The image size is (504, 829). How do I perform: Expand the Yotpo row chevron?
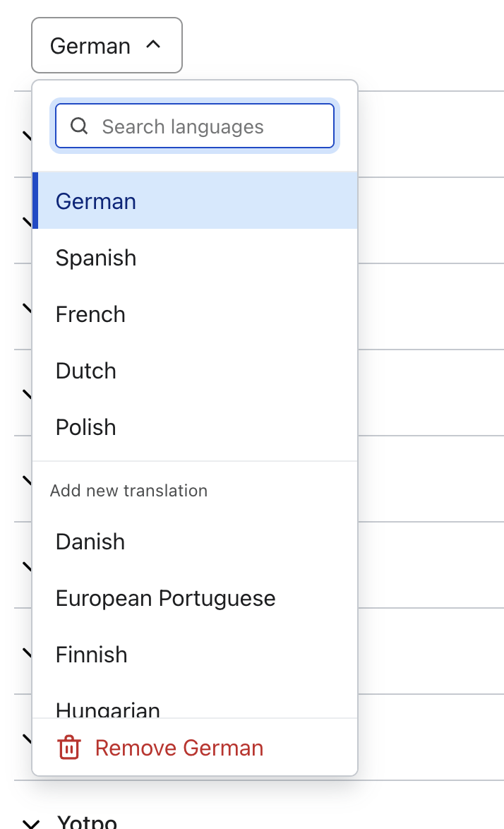pos(30,823)
